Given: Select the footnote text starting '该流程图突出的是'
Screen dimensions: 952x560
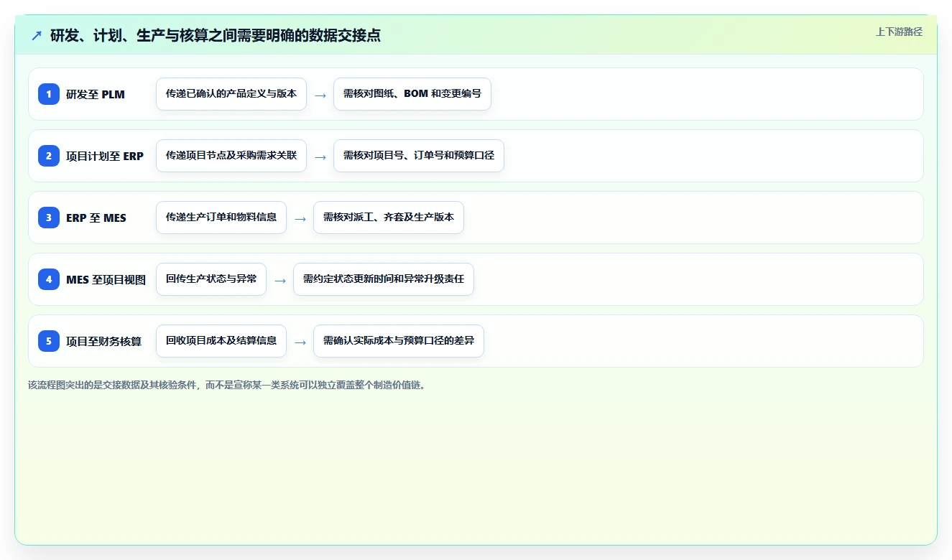Looking at the screenshot, I should tap(228, 385).
